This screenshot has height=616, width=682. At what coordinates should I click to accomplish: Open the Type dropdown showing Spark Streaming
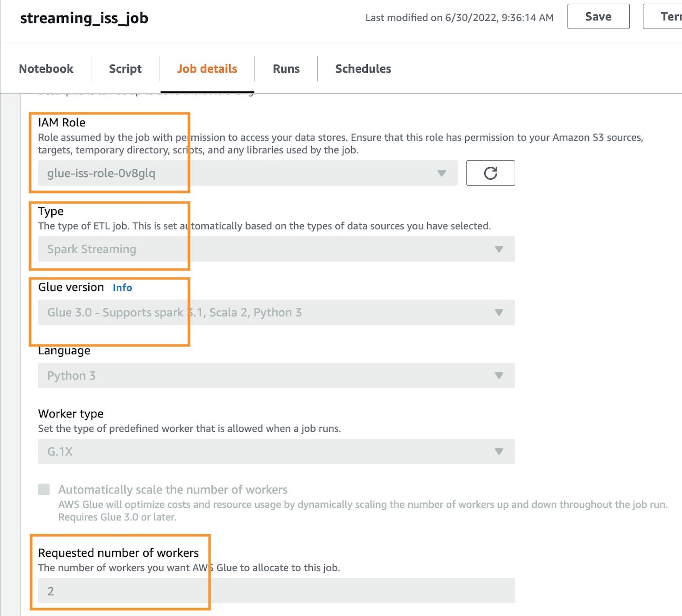point(276,249)
